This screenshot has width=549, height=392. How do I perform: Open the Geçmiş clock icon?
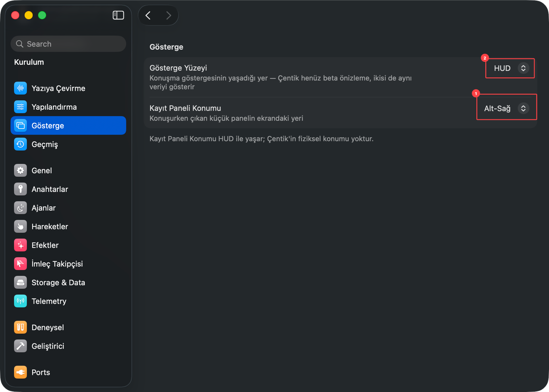(x=21, y=144)
